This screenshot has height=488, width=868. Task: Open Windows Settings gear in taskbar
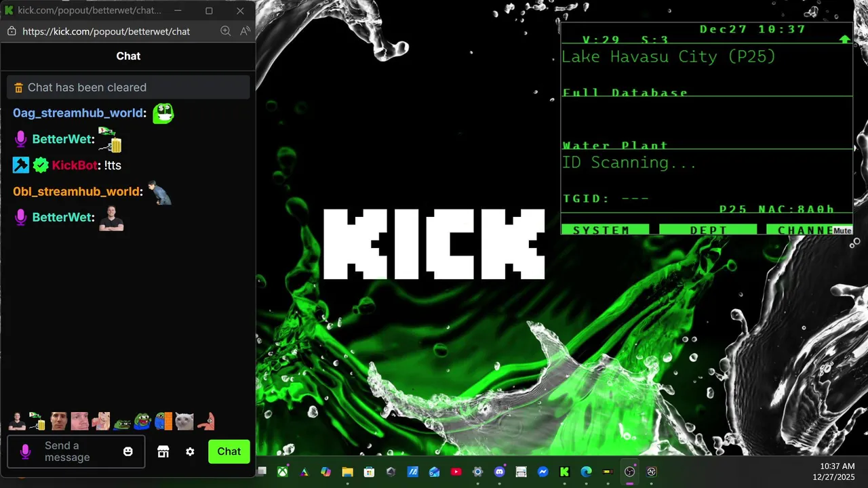point(477,472)
